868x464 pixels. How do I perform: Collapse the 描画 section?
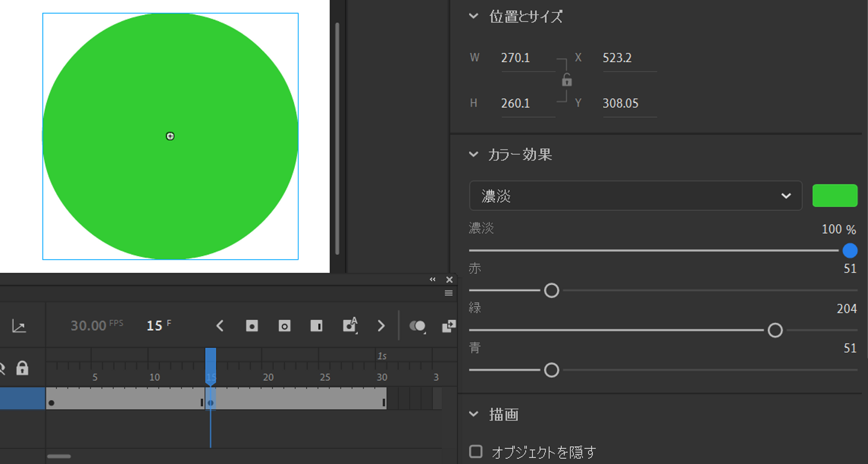pyautogui.click(x=474, y=415)
